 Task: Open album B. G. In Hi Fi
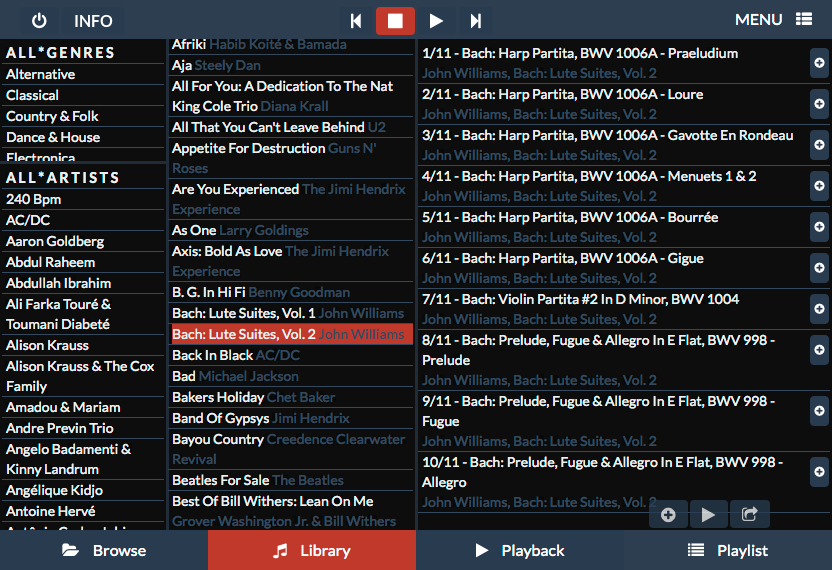click(291, 292)
